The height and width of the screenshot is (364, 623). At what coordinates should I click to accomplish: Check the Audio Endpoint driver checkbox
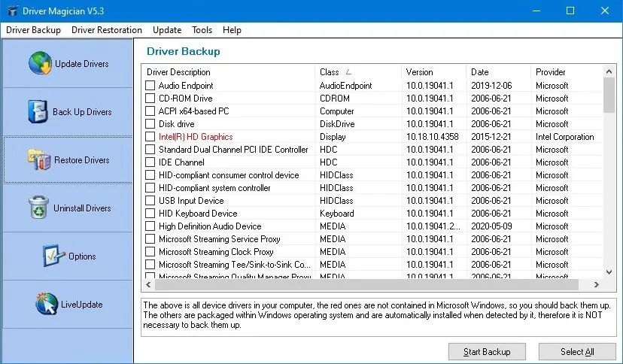click(x=150, y=86)
